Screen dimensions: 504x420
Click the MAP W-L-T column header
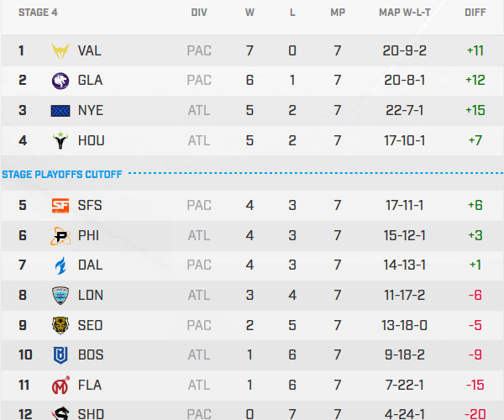point(407,13)
